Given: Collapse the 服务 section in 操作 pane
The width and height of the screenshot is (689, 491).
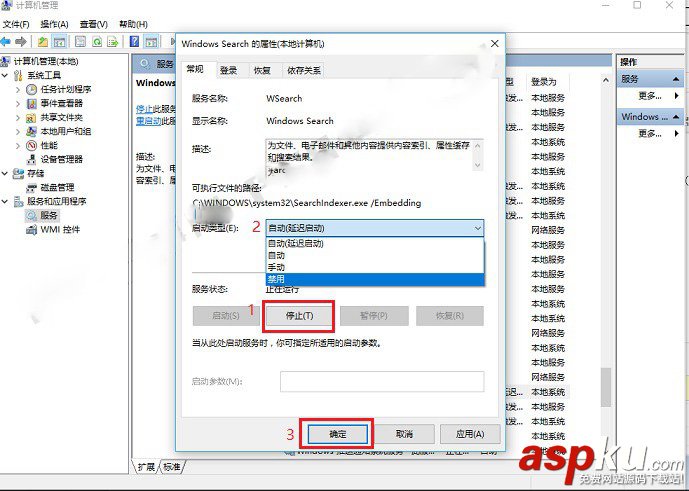Looking at the screenshot, I should pyautogui.click(x=676, y=79).
